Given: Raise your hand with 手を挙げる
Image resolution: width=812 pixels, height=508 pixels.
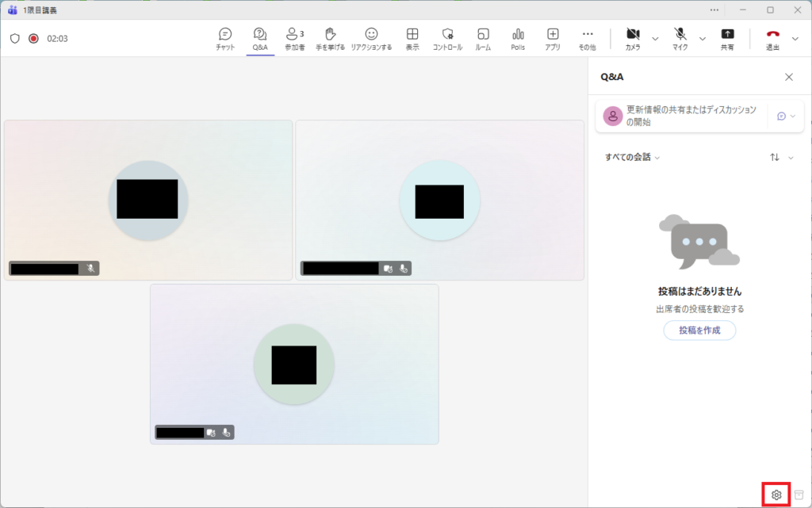Looking at the screenshot, I should [331, 38].
